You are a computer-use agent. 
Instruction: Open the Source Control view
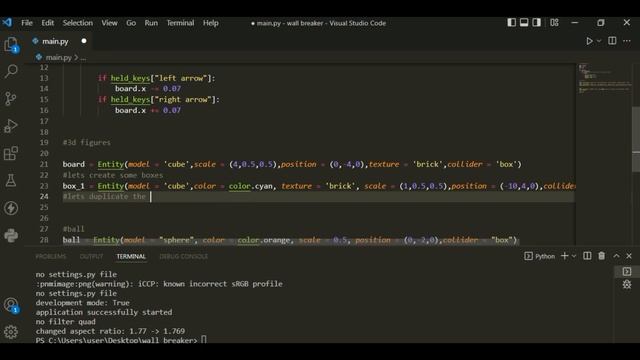point(11,98)
